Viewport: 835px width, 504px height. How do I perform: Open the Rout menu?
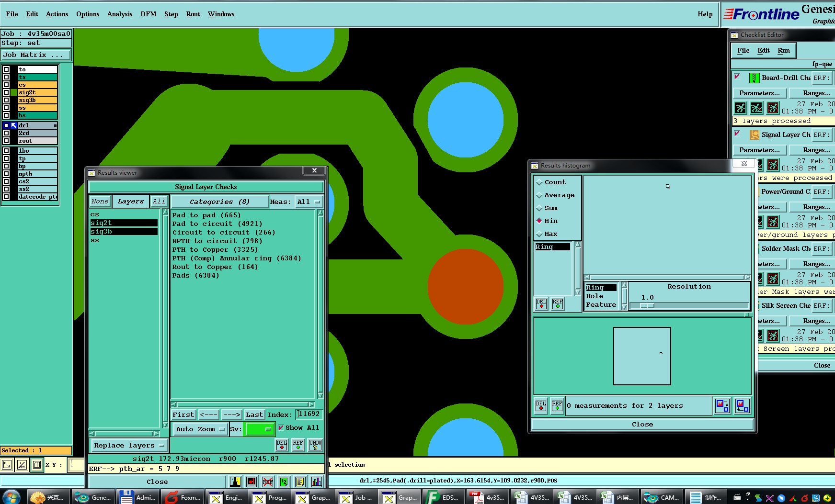point(193,14)
